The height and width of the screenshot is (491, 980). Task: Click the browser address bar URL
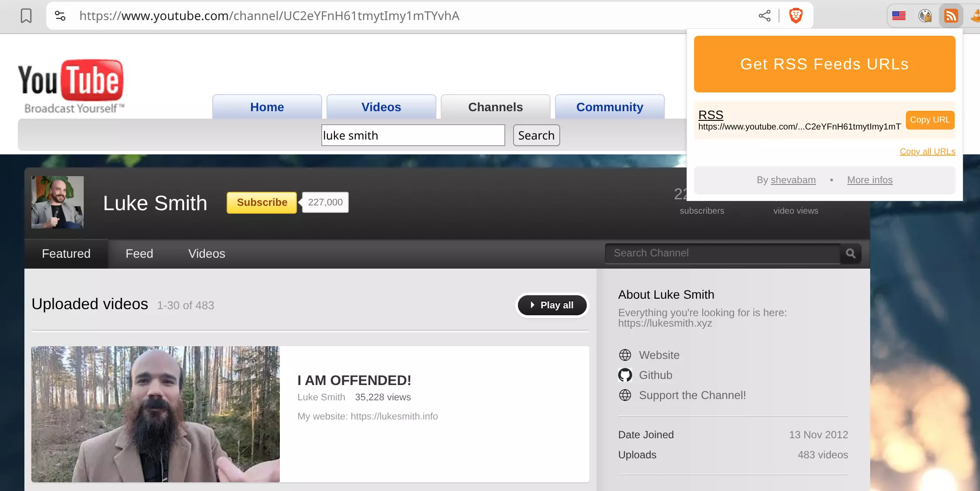pos(269,16)
